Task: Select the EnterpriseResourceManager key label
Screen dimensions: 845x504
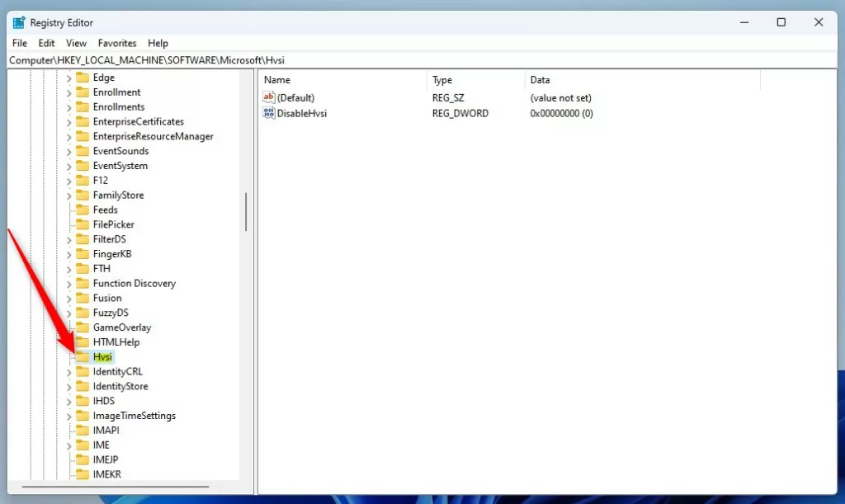Action: coord(153,136)
